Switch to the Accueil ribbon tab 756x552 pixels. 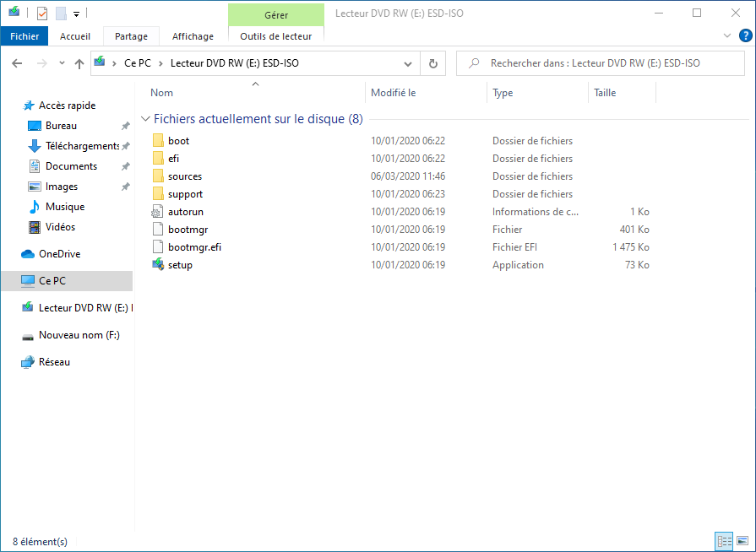[x=74, y=36]
